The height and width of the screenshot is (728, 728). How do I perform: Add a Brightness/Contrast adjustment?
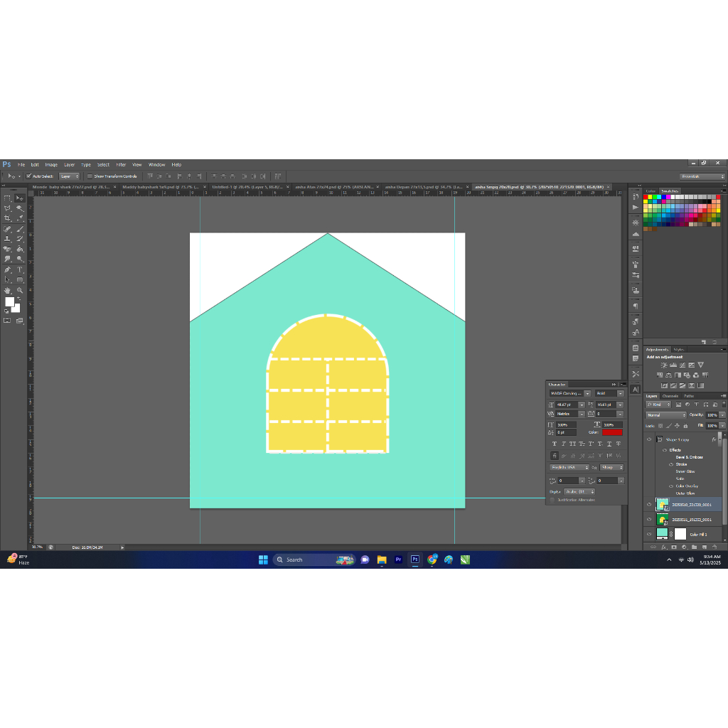coord(664,365)
